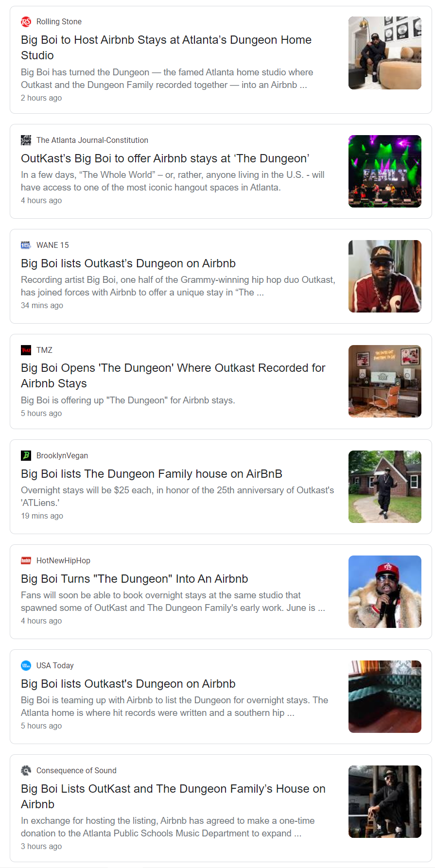Click snippet 'Big Boi is offering up The Dungeon'
The image size is (435, 868).
click(128, 400)
